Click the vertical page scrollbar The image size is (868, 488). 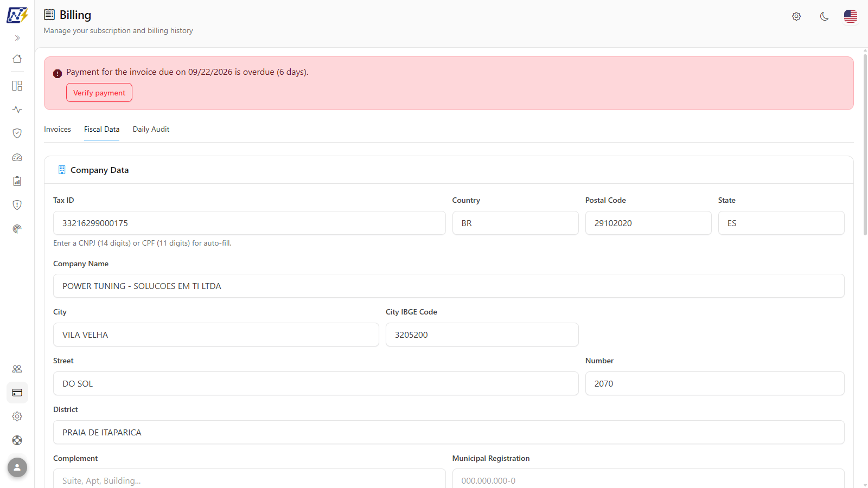tap(865, 145)
